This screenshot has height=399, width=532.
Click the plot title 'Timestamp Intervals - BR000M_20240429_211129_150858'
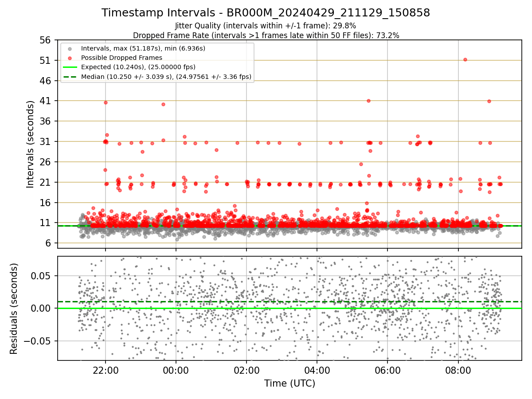click(266, 13)
